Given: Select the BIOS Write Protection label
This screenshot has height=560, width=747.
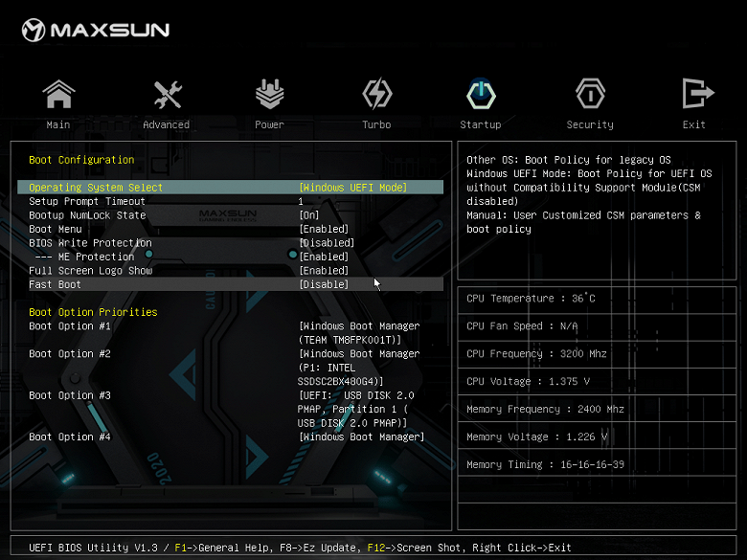Looking at the screenshot, I should click(x=90, y=243).
